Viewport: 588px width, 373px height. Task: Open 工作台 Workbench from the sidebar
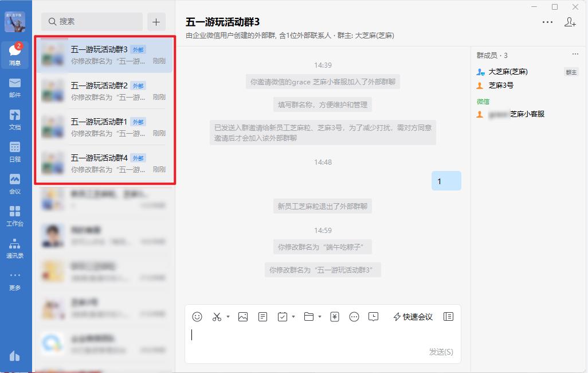click(x=15, y=215)
